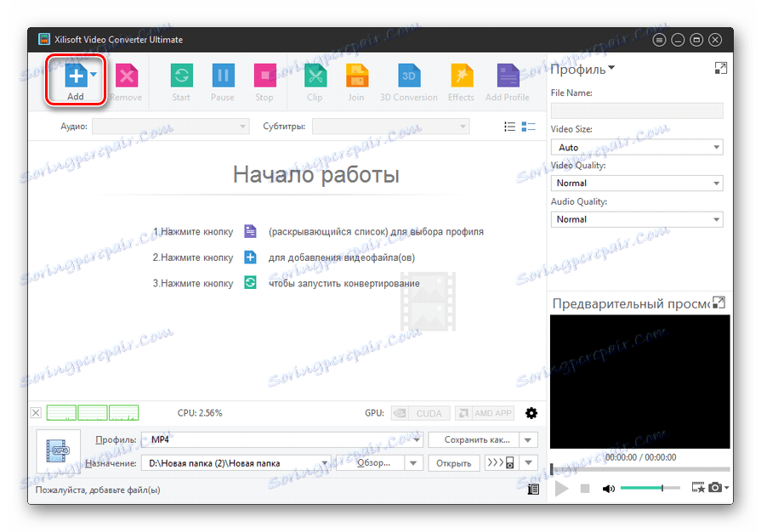Open the Effects tool

(x=461, y=76)
